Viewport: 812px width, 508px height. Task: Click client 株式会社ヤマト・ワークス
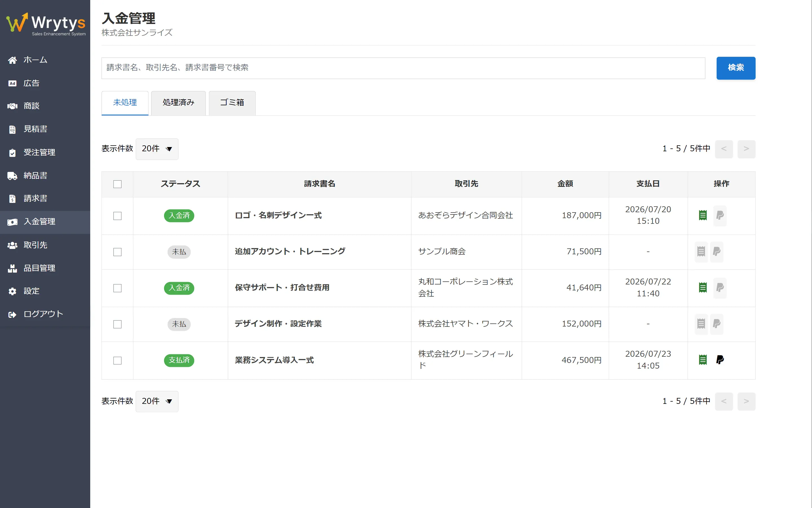(465, 323)
